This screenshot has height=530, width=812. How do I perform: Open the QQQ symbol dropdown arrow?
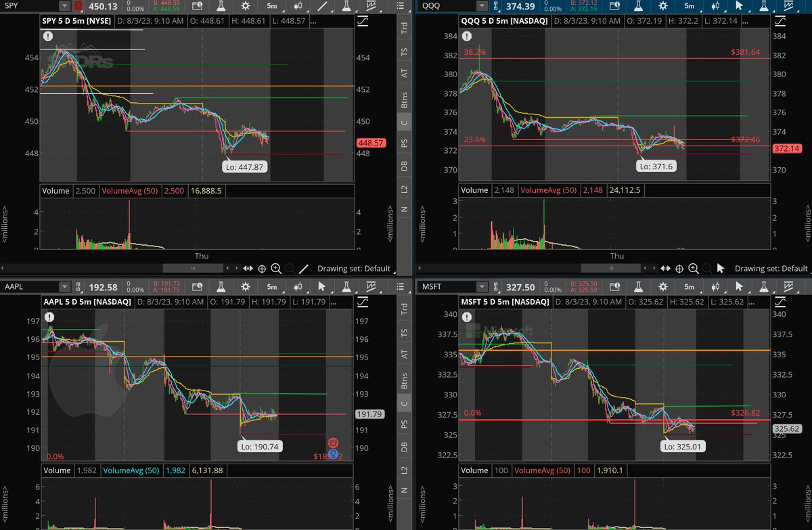click(482, 6)
